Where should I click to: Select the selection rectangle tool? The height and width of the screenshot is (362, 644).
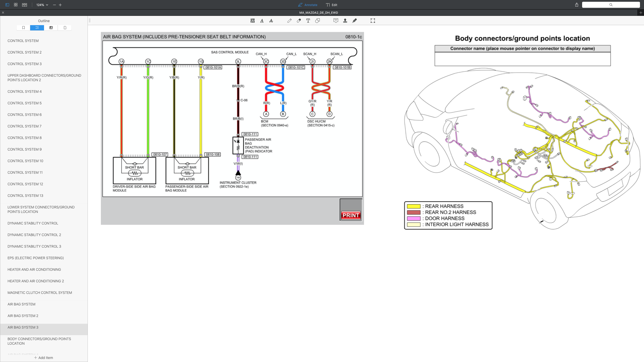[373, 21]
